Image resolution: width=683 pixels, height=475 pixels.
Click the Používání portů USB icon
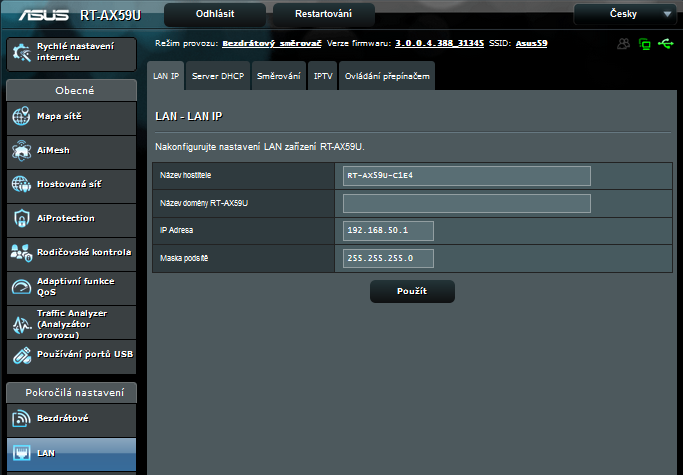coord(21,355)
